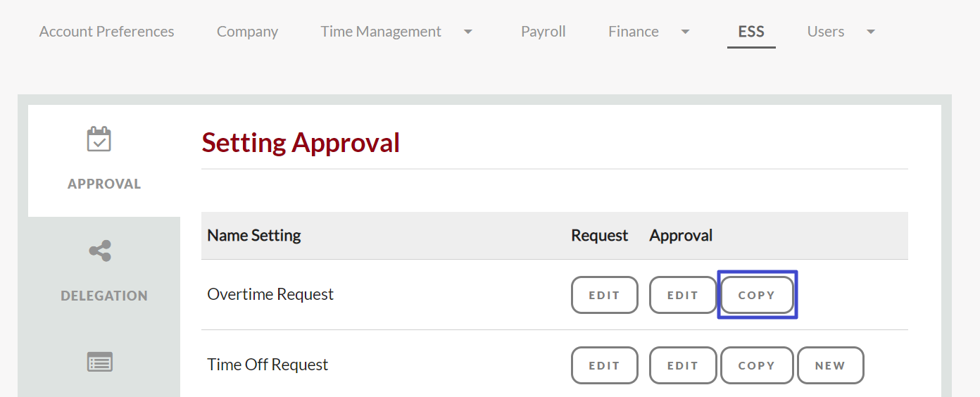Open the Approval calendar-check icon

(99, 139)
